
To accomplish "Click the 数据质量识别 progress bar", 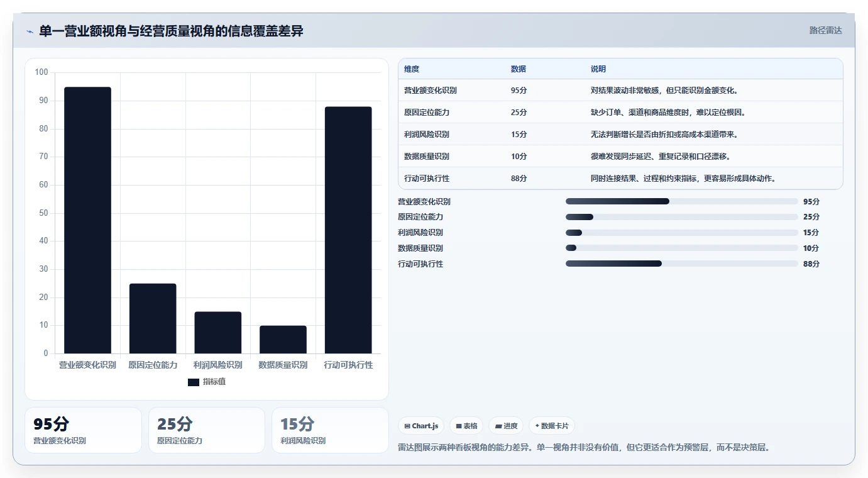I will [x=682, y=248].
